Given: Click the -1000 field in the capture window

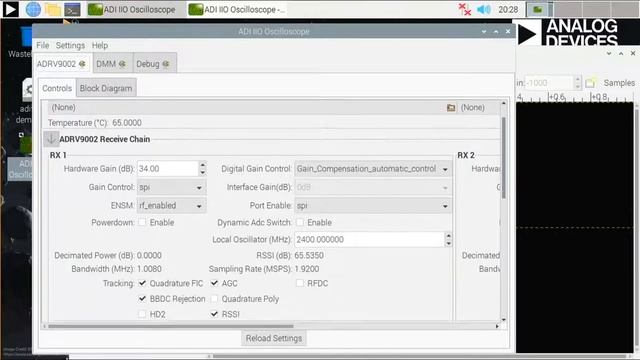Looking at the screenshot, I should click(x=549, y=83).
